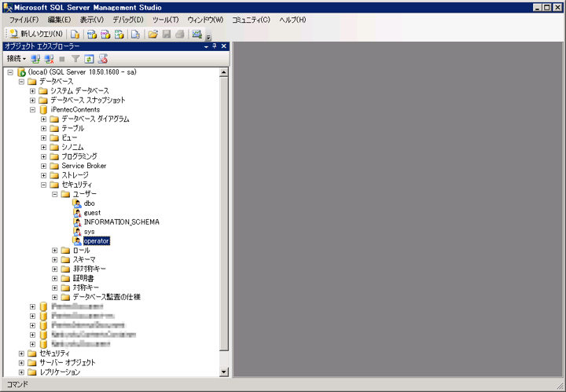Image resolution: width=566 pixels, height=392 pixels.
Task: Collapse the iPentecContents database node
Action: click(x=32, y=110)
